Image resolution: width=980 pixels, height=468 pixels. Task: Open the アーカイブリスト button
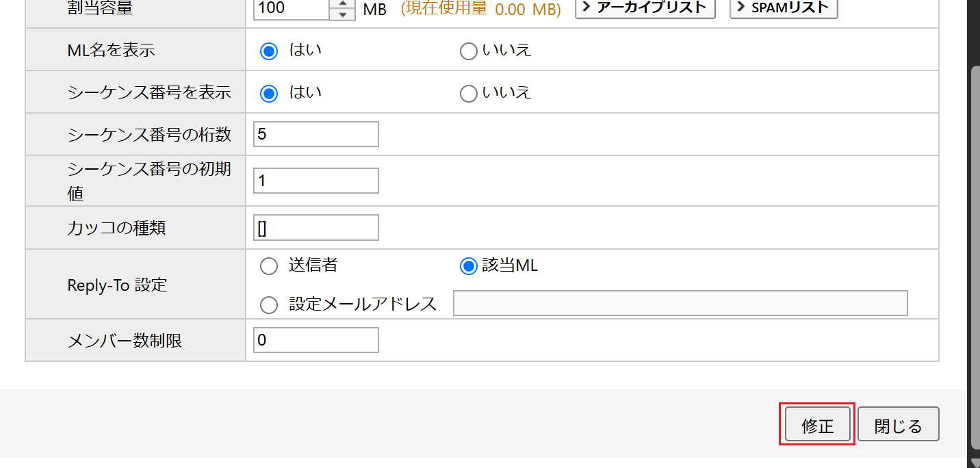point(645,8)
